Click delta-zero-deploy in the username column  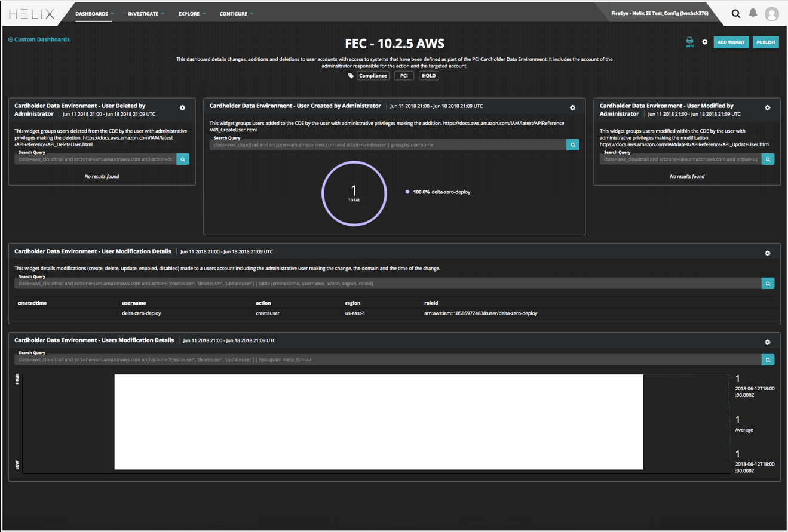142,313
